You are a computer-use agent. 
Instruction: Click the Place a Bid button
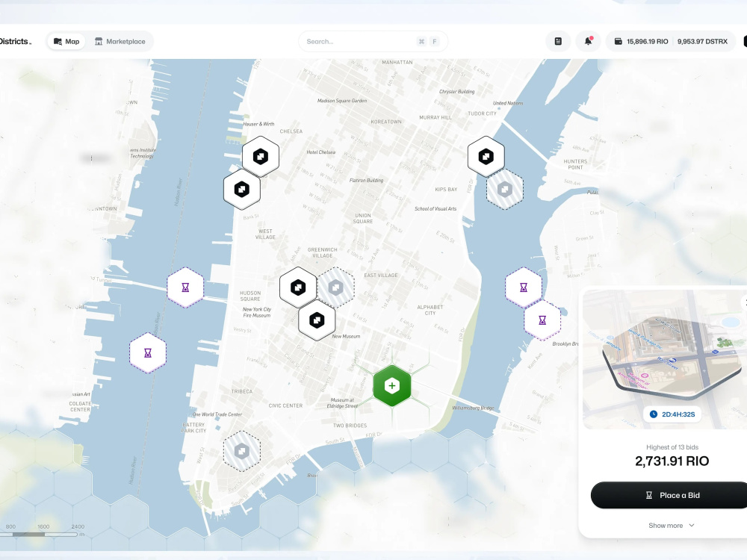click(x=669, y=495)
